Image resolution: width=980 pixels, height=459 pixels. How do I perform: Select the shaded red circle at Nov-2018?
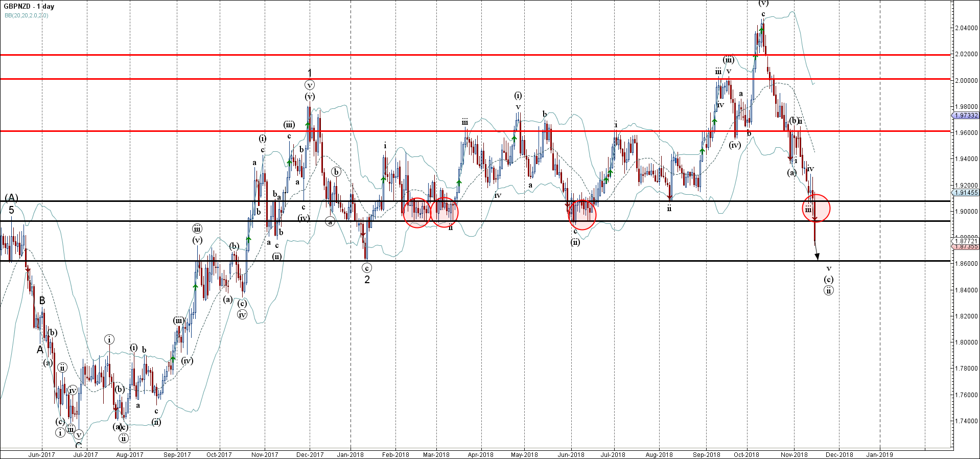coord(816,208)
